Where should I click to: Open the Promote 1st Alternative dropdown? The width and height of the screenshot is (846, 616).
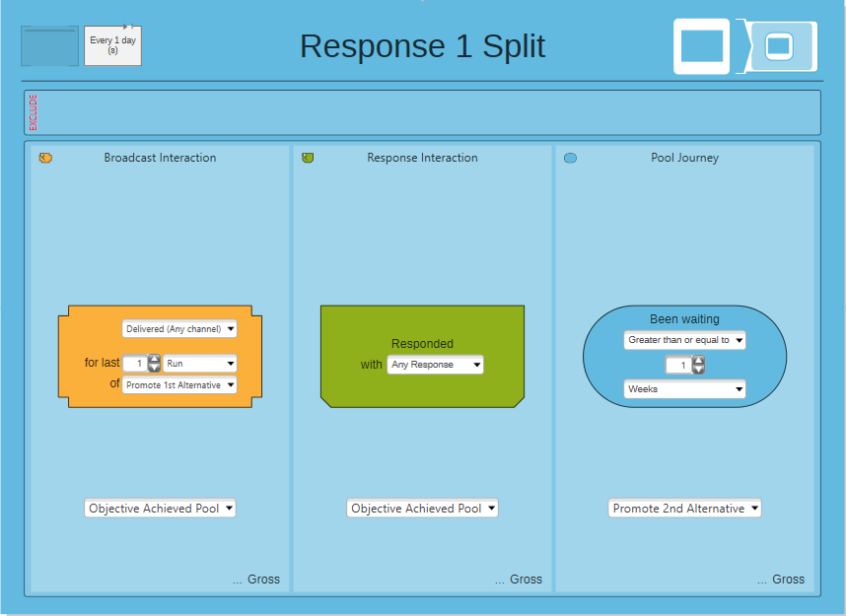click(179, 384)
